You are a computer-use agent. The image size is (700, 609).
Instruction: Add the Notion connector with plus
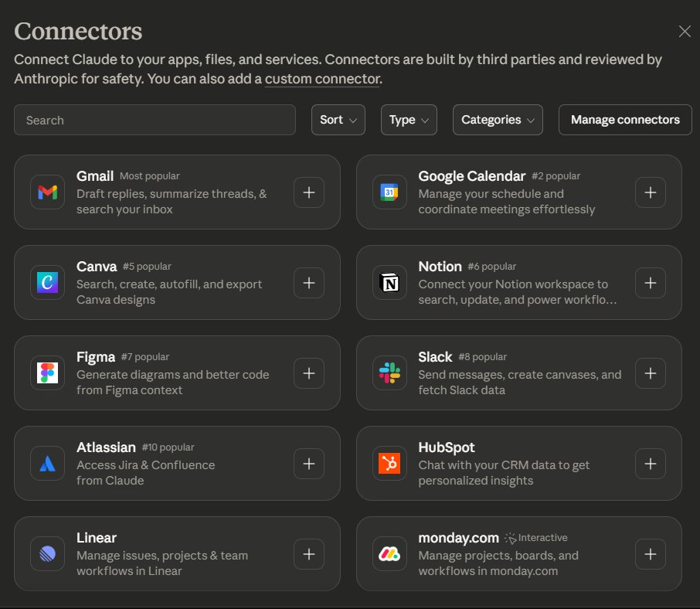[651, 283]
